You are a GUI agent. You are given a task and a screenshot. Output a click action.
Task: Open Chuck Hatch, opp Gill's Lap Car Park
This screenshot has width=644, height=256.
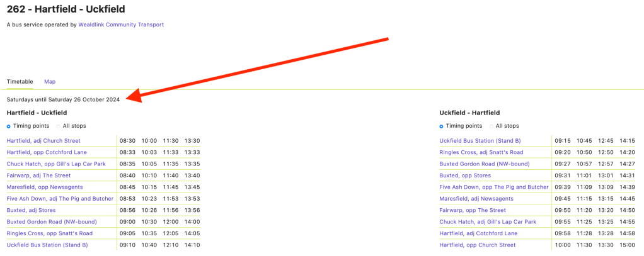(54, 164)
